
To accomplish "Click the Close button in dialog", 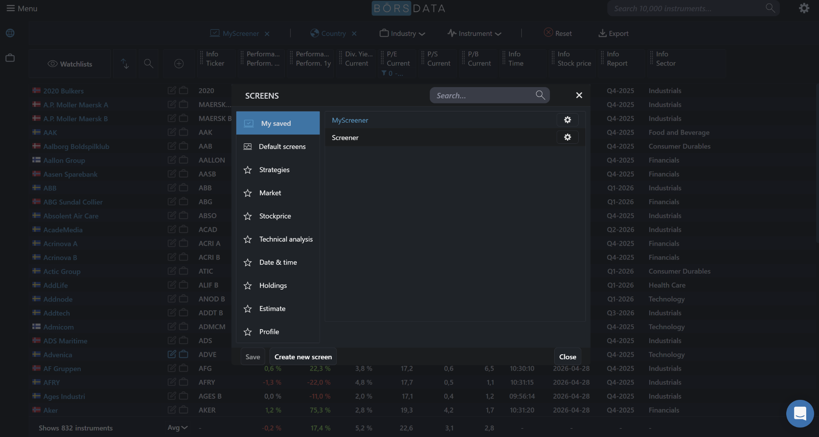I will [x=567, y=357].
